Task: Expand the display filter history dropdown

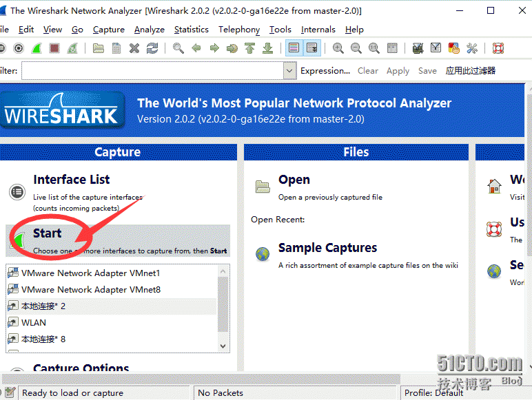Action: [x=289, y=70]
